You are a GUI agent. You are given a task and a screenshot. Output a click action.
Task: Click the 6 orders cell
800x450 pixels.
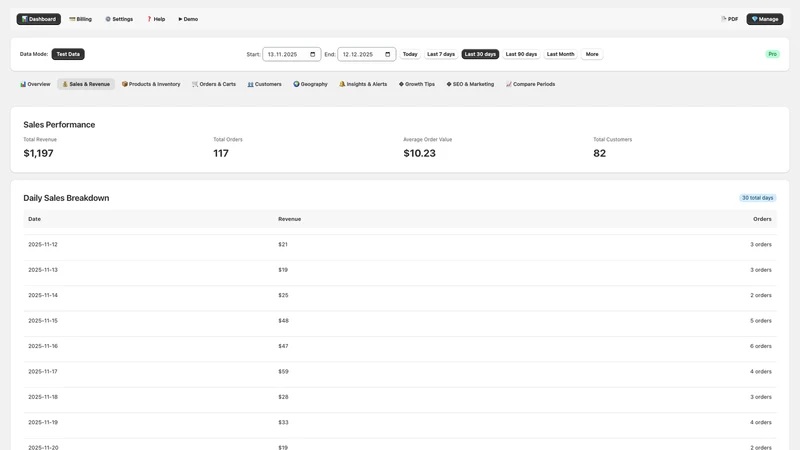pyautogui.click(x=761, y=346)
